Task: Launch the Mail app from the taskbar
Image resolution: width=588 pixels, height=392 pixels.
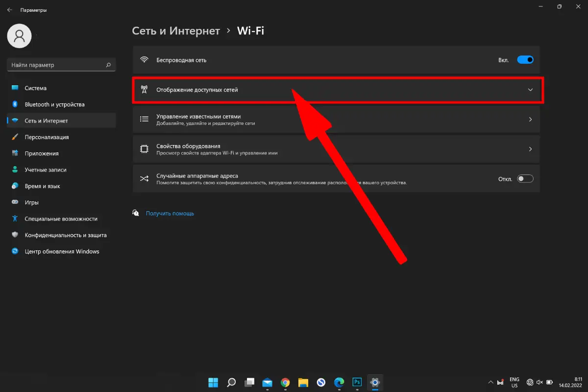Action: click(x=268, y=382)
